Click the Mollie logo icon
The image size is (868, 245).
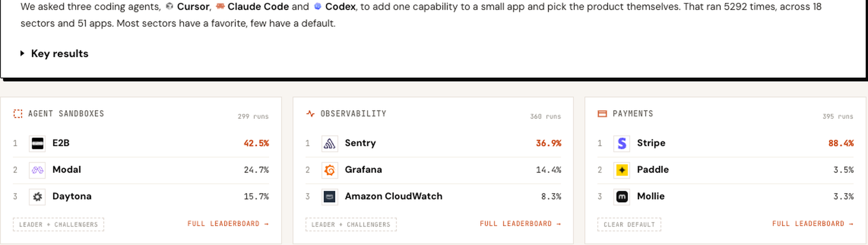point(622,197)
